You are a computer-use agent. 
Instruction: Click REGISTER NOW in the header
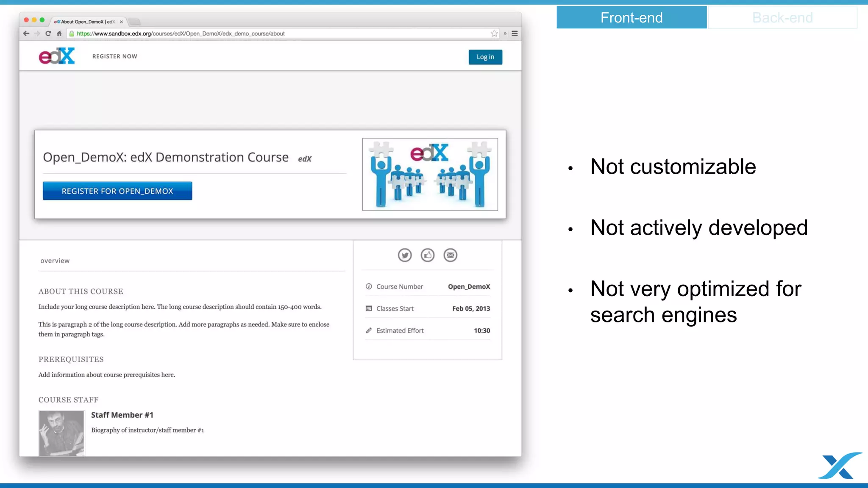(x=115, y=56)
